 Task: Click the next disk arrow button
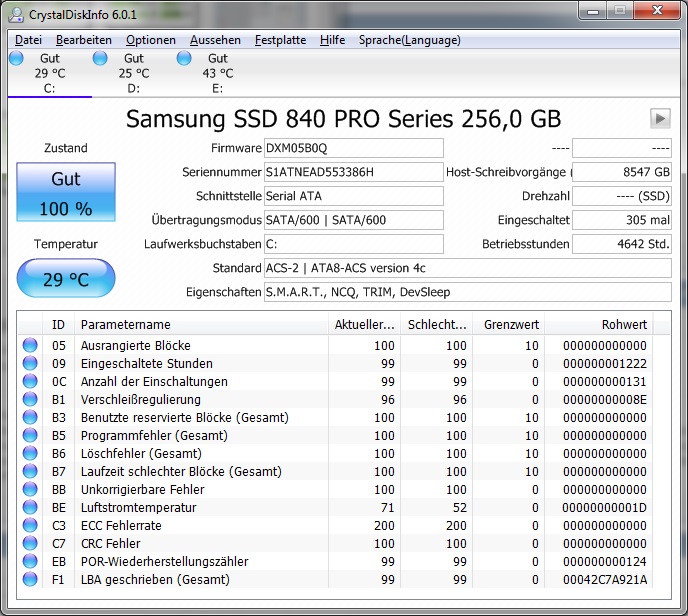pyautogui.click(x=660, y=118)
